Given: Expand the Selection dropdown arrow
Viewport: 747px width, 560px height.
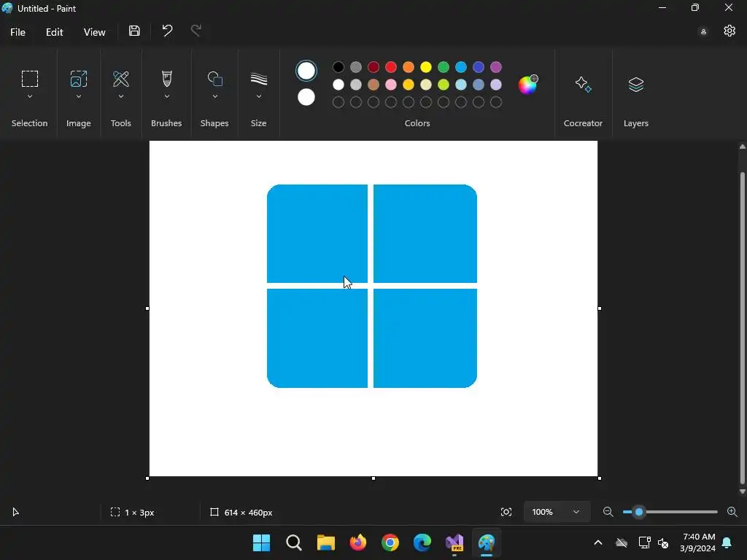Looking at the screenshot, I should (x=29, y=97).
